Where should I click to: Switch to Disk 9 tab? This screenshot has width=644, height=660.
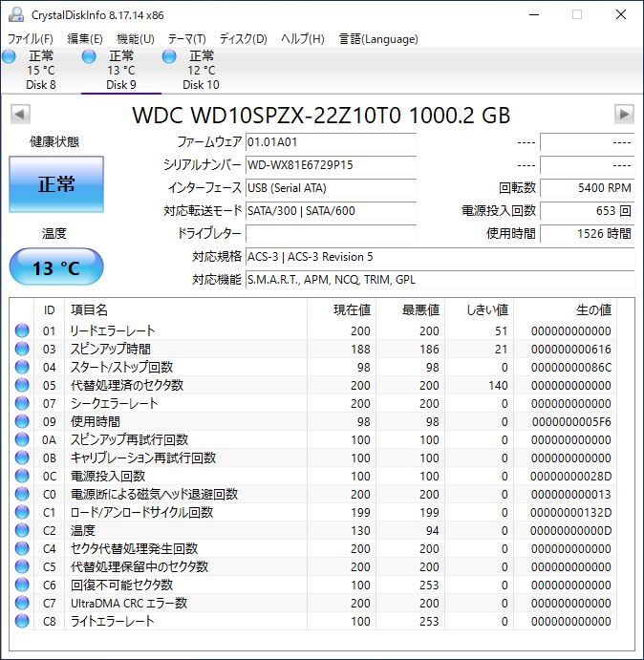[x=121, y=70]
